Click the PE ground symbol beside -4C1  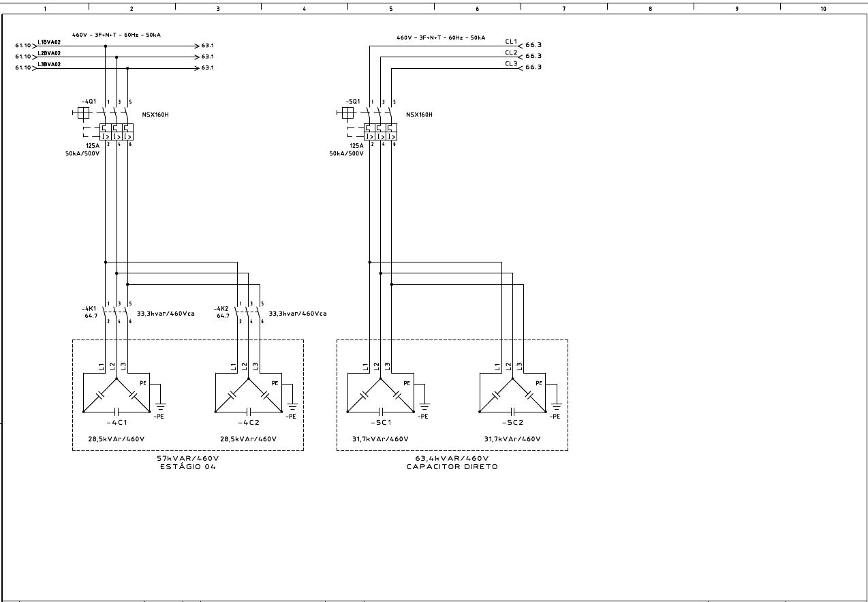coord(161,405)
